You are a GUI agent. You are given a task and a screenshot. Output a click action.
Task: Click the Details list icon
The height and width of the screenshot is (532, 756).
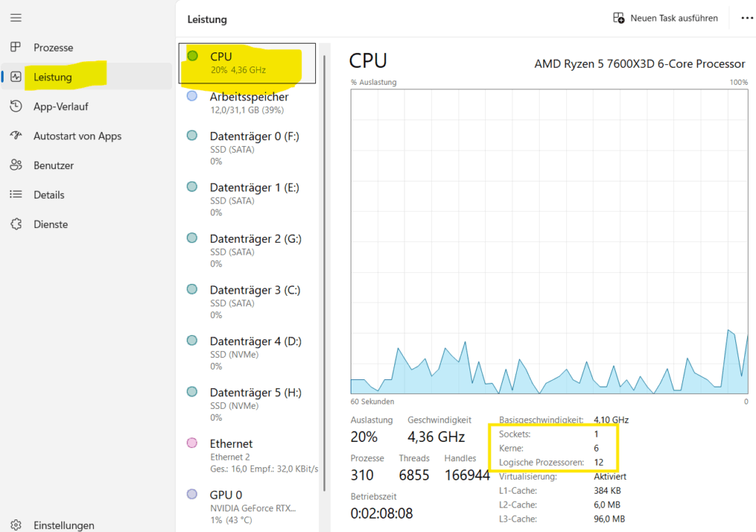[16, 195]
